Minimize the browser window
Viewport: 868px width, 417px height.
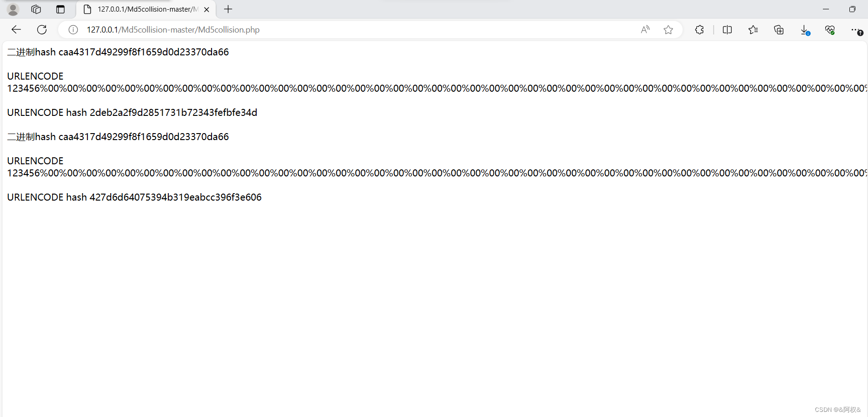(x=826, y=9)
